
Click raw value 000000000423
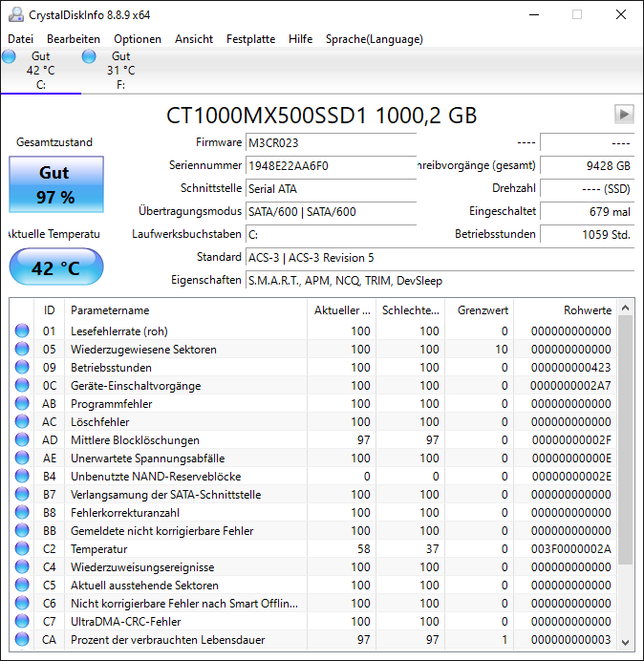click(571, 368)
